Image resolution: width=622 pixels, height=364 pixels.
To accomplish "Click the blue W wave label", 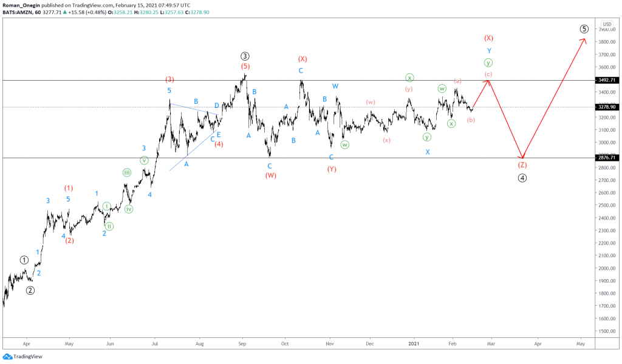I will pyautogui.click(x=335, y=86).
